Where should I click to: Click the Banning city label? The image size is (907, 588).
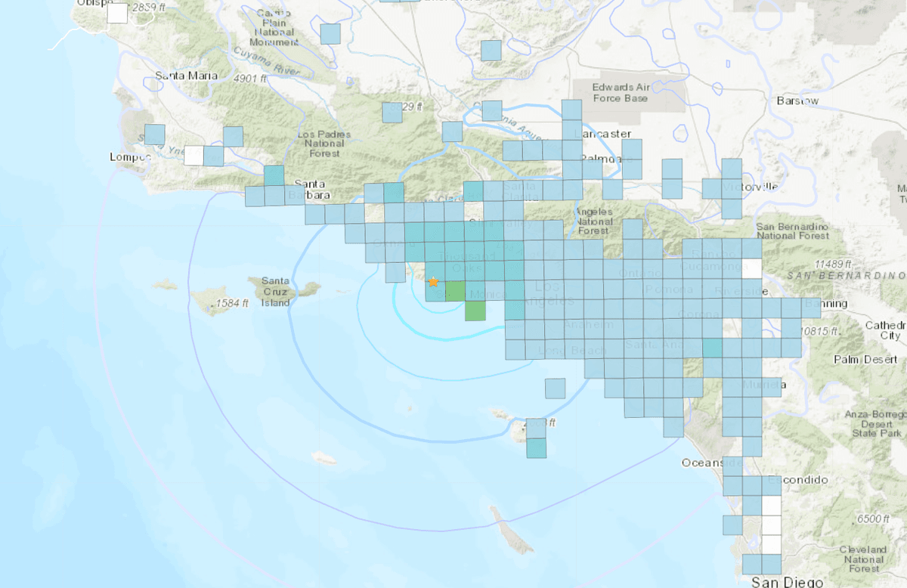825,304
